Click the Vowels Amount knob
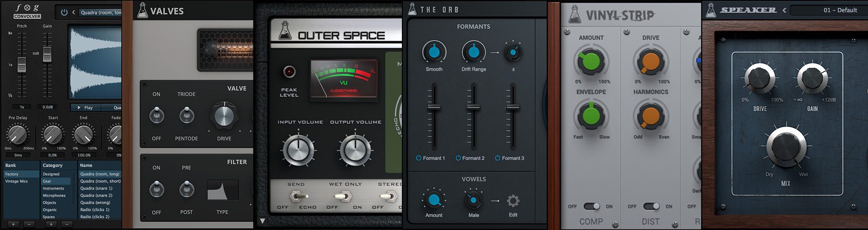The height and width of the screenshot is (230, 868). (434, 200)
